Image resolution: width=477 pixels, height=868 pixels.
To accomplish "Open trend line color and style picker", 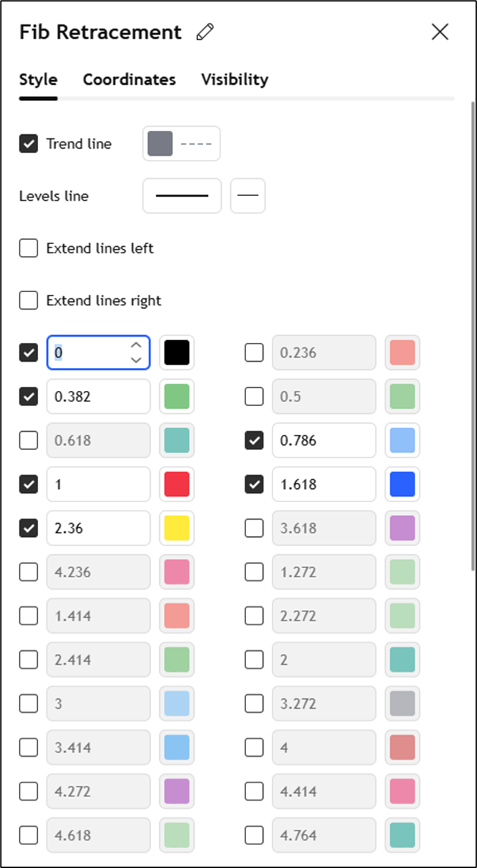I will click(181, 144).
